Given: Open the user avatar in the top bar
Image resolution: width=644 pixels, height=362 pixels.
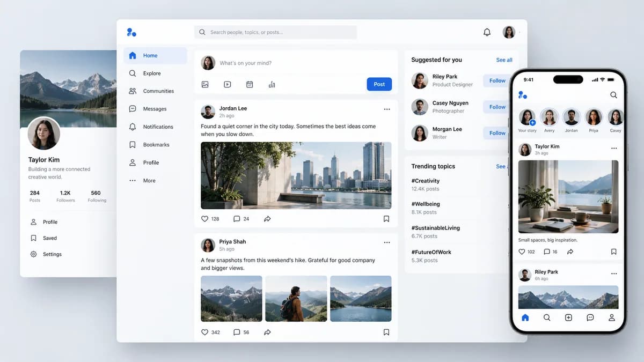Looking at the screenshot, I should pyautogui.click(x=509, y=32).
